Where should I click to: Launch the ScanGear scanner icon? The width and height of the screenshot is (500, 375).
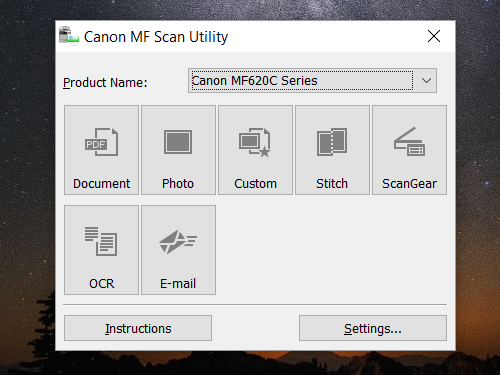409,141
